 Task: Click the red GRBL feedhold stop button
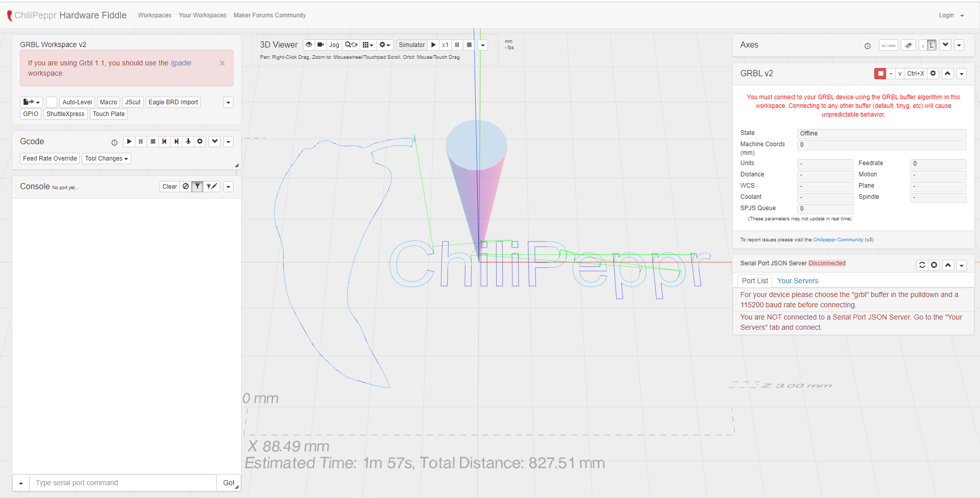point(880,74)
